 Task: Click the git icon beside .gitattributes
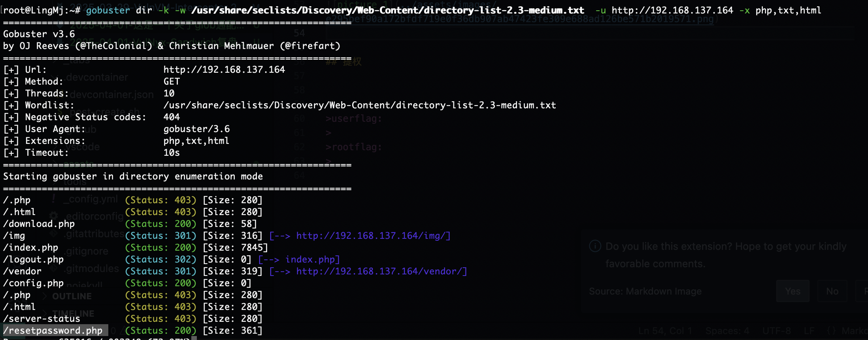pyautogui.click(x=54, y=234)
